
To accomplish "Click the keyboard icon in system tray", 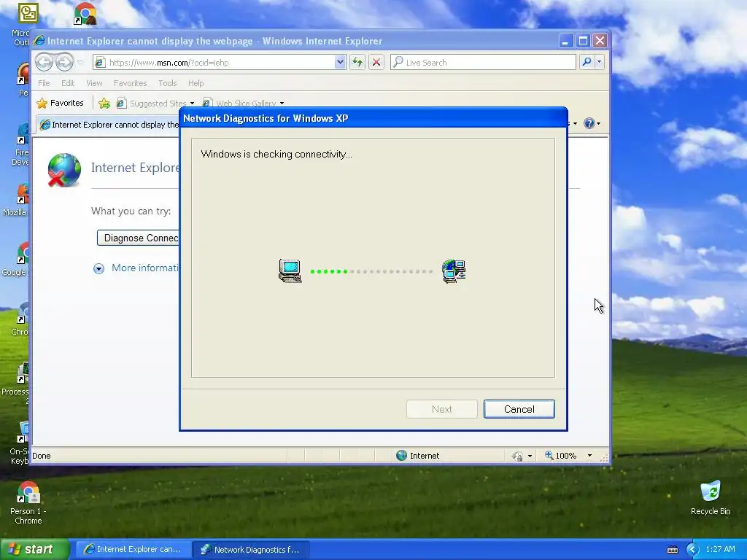I will point(672,550).
